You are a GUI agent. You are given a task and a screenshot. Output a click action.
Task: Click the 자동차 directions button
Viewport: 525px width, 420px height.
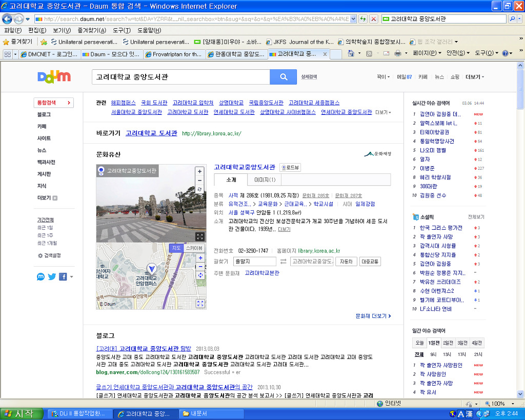(346, 262)
